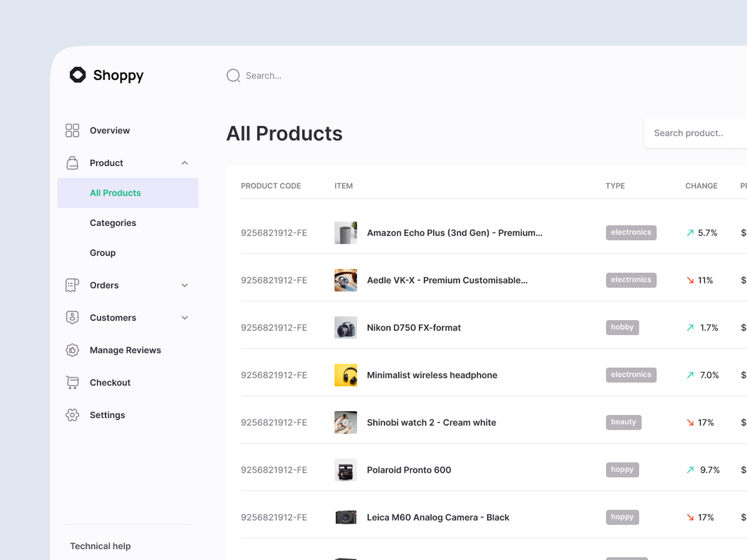Collapse the Product section chevron
The image size is (747, 560).
pyautogui.click(x=185, y=163)
